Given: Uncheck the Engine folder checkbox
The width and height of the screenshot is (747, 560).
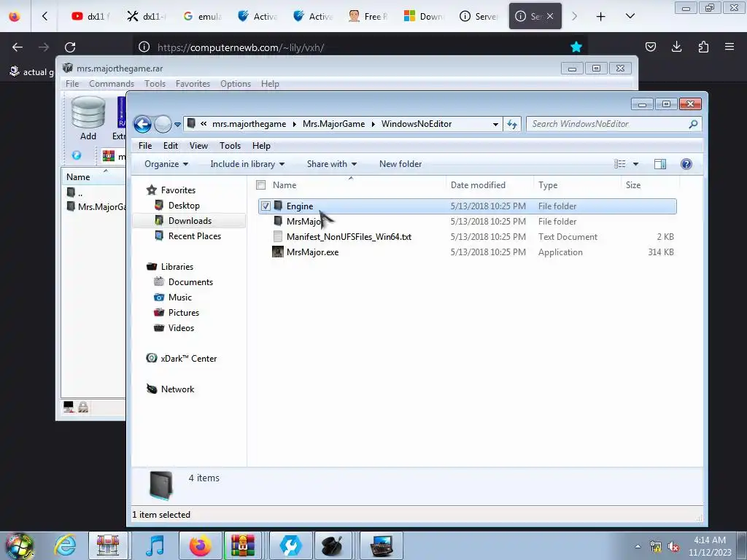Looking at the screenshot, I should (266, 206).
